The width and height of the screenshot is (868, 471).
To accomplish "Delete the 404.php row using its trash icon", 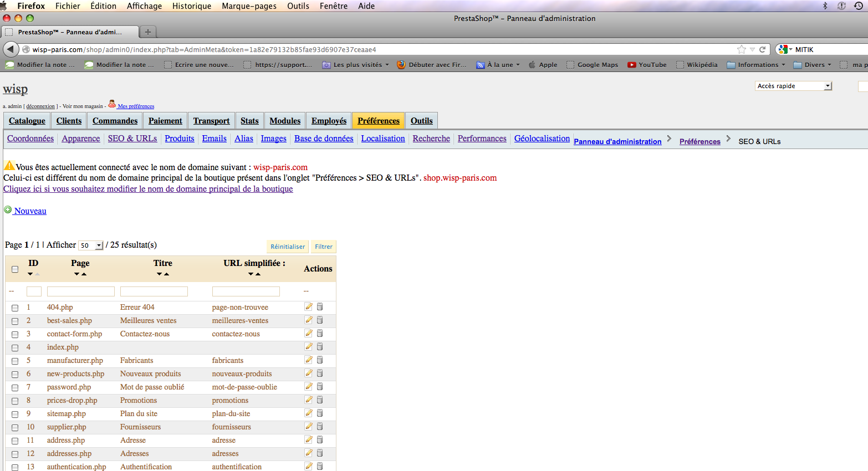I will (x=320, y=306).
